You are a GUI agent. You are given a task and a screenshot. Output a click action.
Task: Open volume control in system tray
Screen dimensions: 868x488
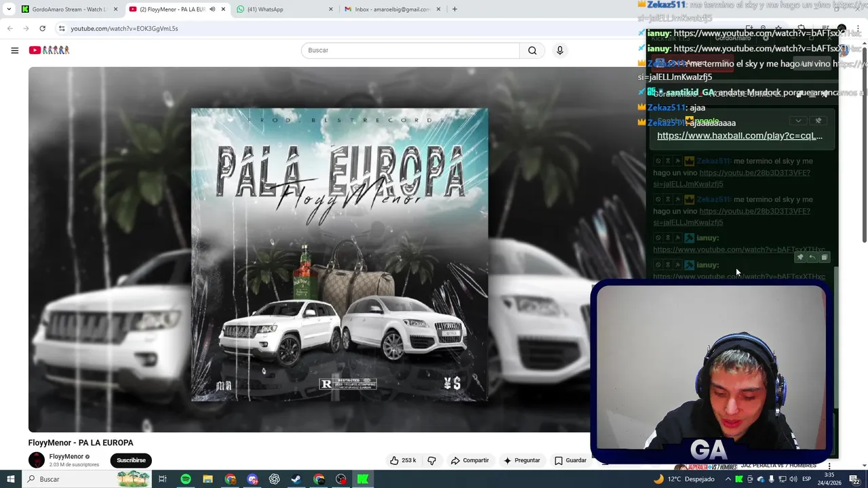click(x=793, y=479)
